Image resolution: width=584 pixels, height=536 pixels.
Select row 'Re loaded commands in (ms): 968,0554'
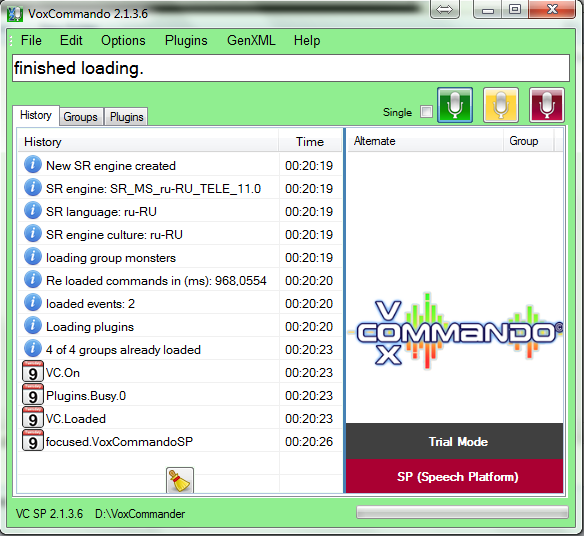coord(180,280)
